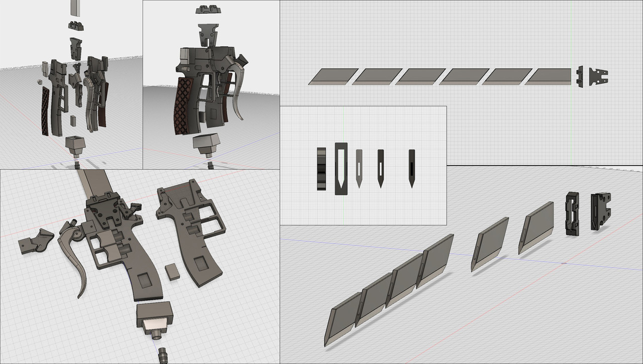Select the small loose rectangular block between grip halves
The image size is (643, 364).
pyautogui.click(x=173, y=271)
